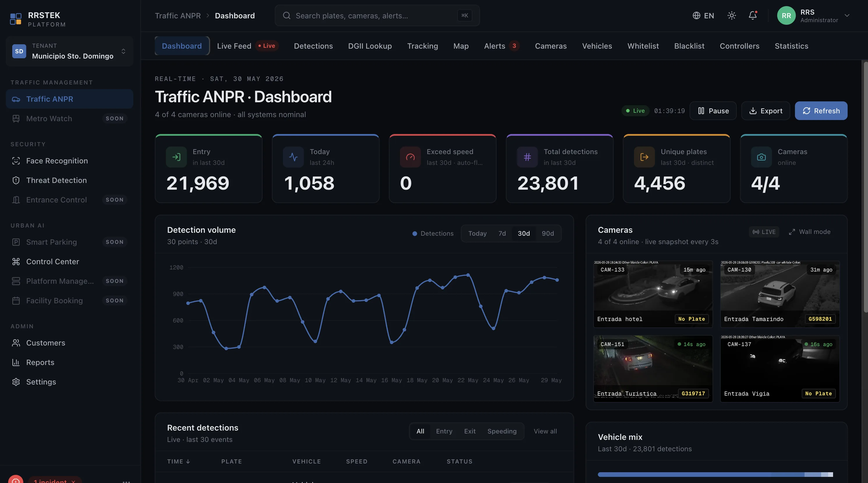Click the Platform Management sidebar item
The image size is (868, 483).
click(x=69, y=281)
